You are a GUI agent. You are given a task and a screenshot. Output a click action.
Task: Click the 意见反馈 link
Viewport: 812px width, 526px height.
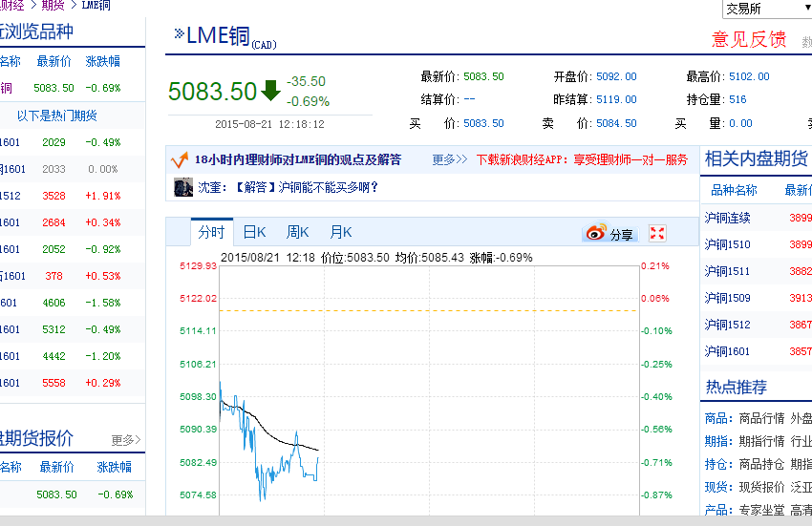749,39
